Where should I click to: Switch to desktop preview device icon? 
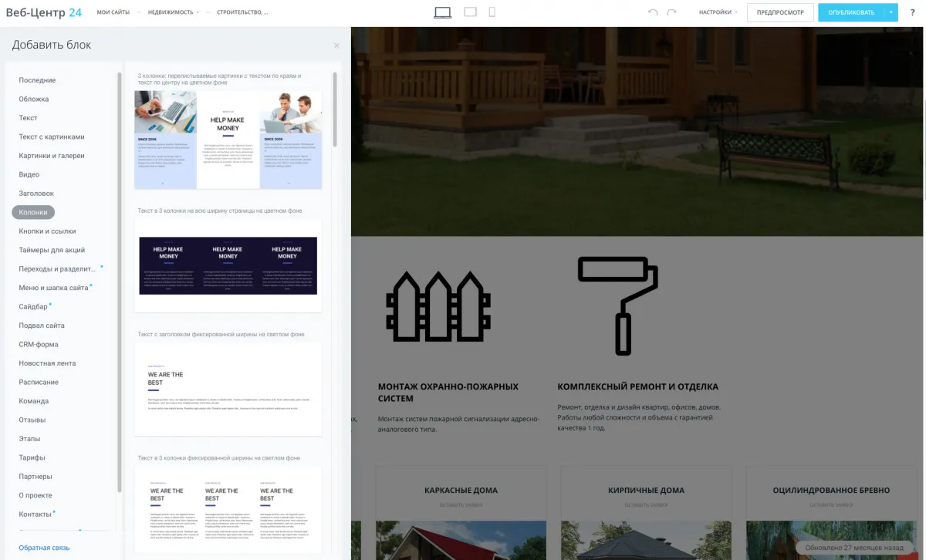pos(442,12)
